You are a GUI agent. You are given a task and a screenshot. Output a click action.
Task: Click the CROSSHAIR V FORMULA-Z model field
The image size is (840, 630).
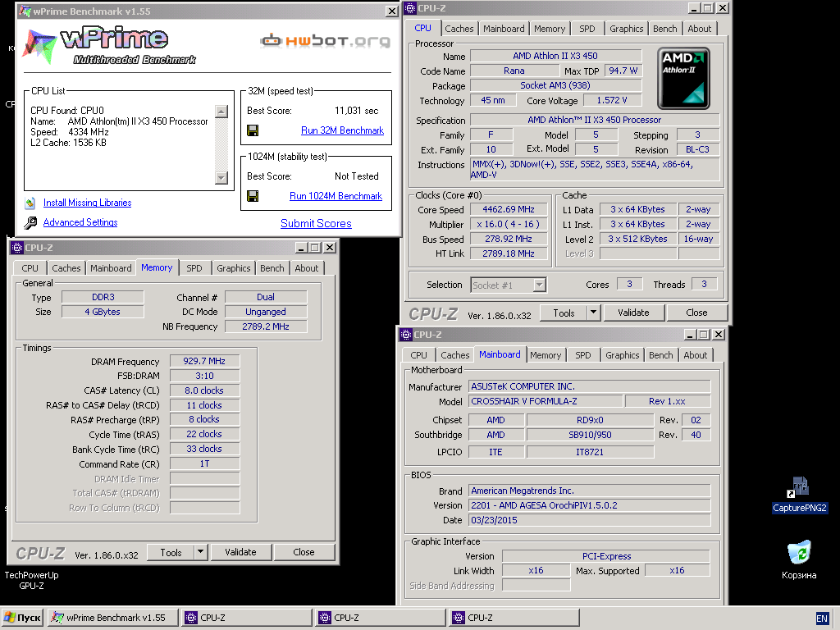click(546, 401)
